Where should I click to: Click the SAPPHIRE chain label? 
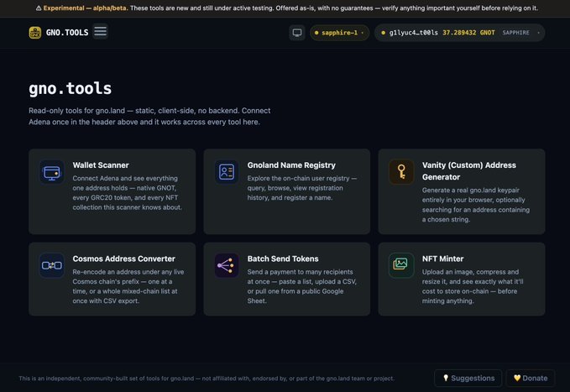point(515,33)
